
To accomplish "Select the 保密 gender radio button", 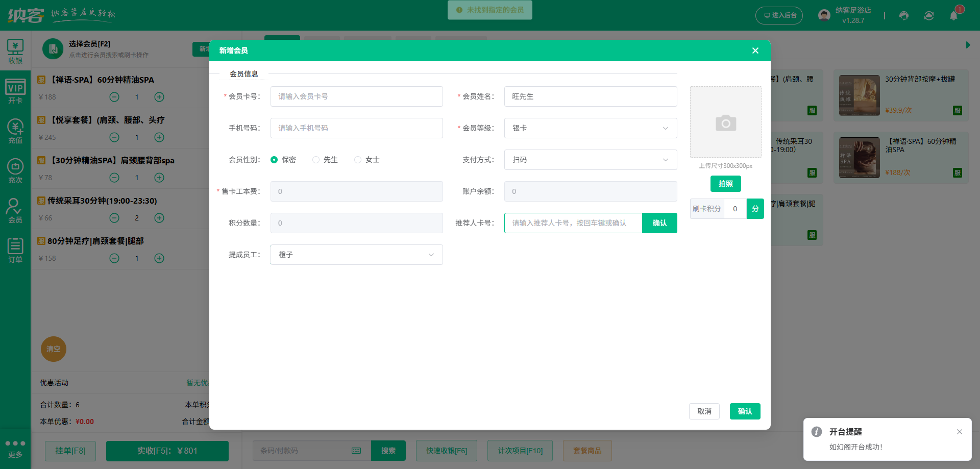I will coord(274,160).
